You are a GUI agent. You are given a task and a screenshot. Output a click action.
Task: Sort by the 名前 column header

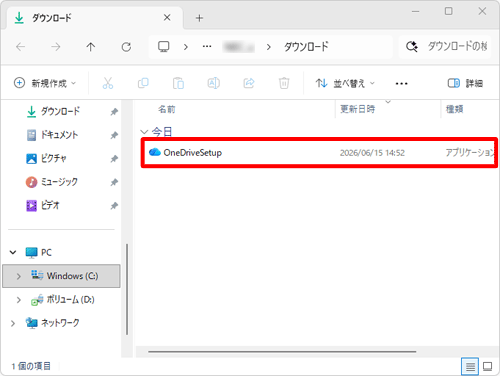(x=167, y=109)
